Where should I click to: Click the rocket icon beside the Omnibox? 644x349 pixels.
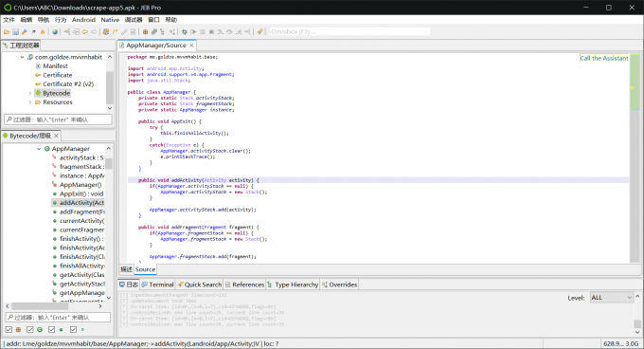pyautogui.click(x=259, y=31)
